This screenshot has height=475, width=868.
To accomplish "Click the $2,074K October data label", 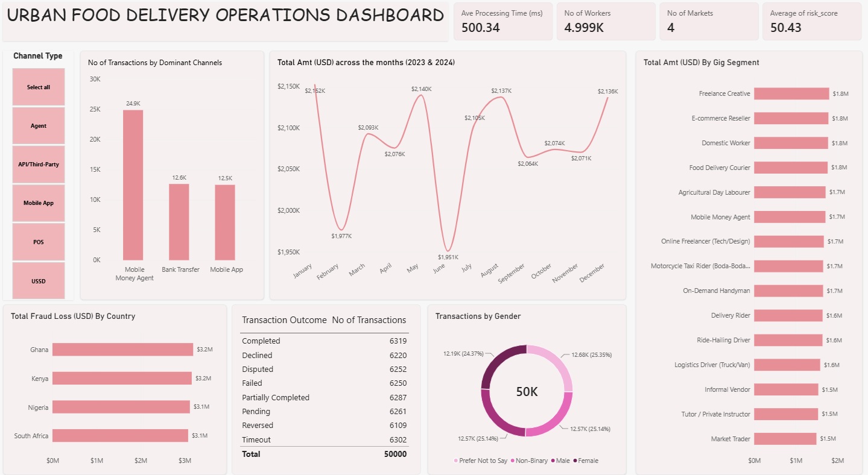I will click(554, 143).
